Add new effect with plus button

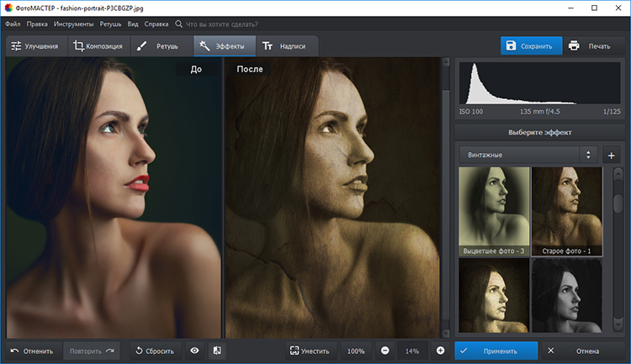(x=612, y=155)
